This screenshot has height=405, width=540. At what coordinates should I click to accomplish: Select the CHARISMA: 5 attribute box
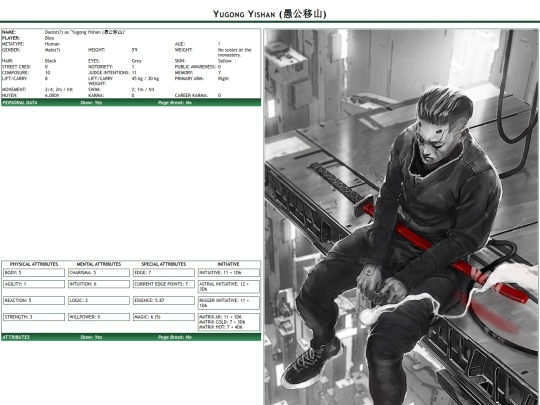(99, 273)
